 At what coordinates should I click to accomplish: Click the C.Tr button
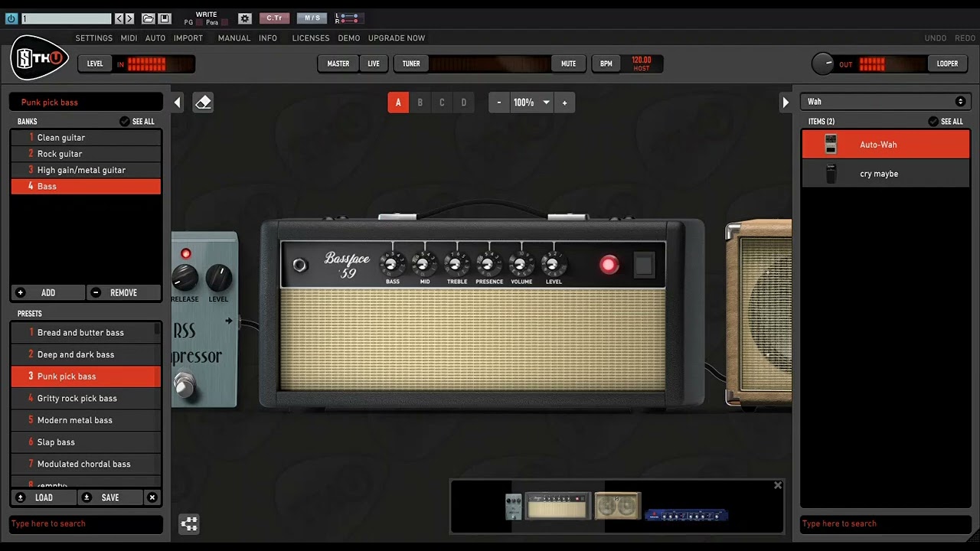274,18
